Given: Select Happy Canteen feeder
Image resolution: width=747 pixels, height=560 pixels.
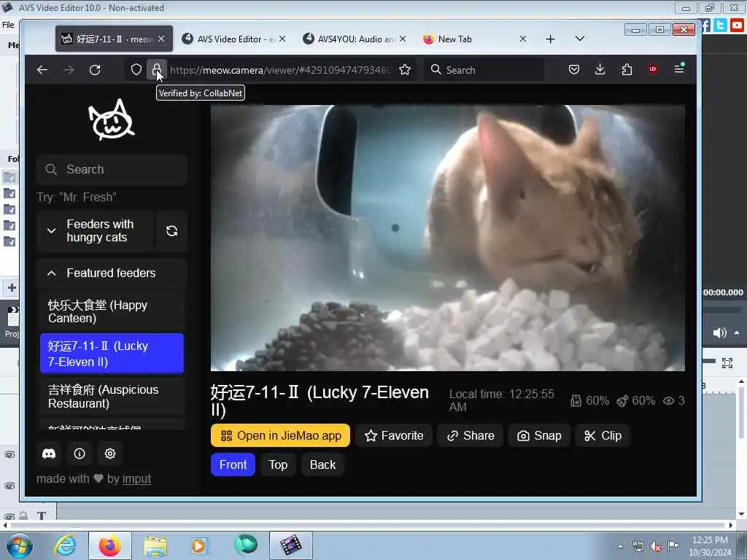Looking at the screenshot, I should (112, 311).
